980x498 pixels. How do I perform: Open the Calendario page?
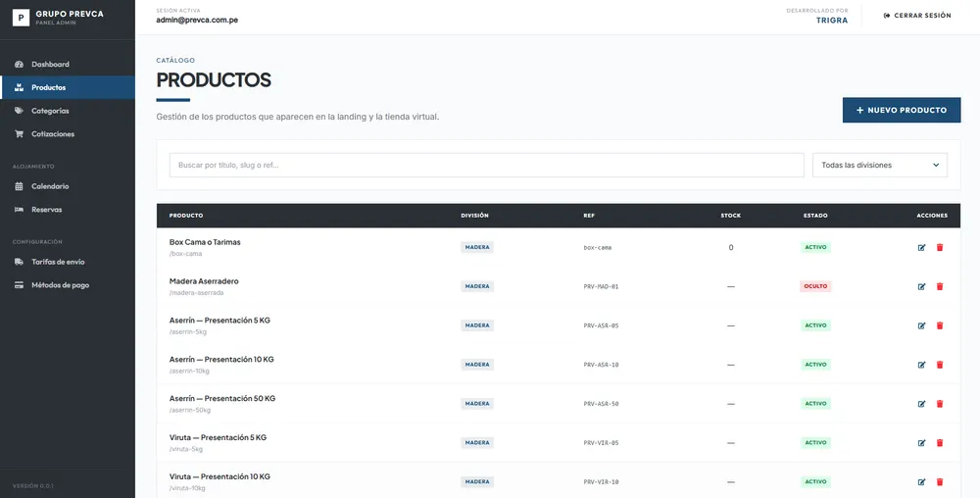click(x=68, y=186)
